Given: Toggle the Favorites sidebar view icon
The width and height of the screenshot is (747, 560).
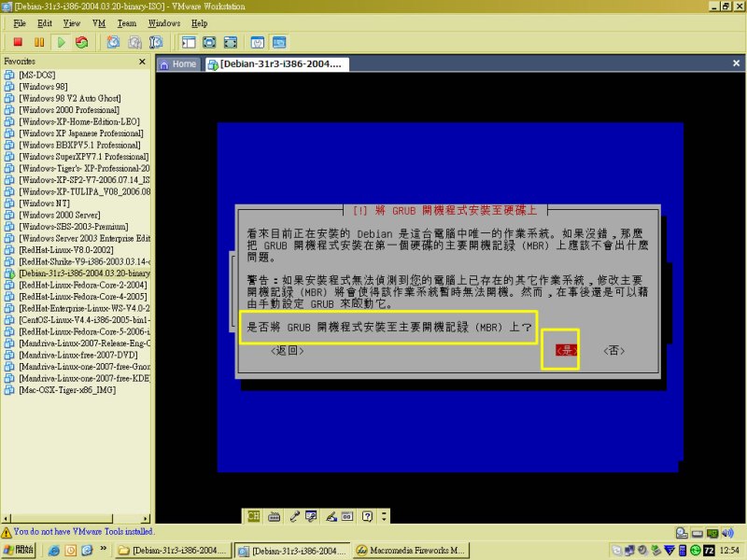Looking at the screenshot, I should click(x=188, y=42).
